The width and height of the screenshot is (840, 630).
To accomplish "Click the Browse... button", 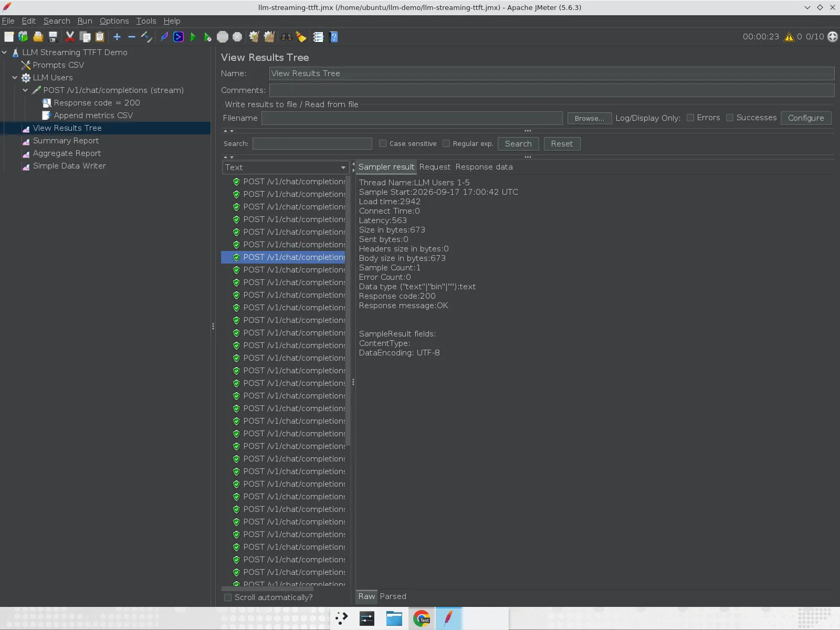I will point(590,118).
